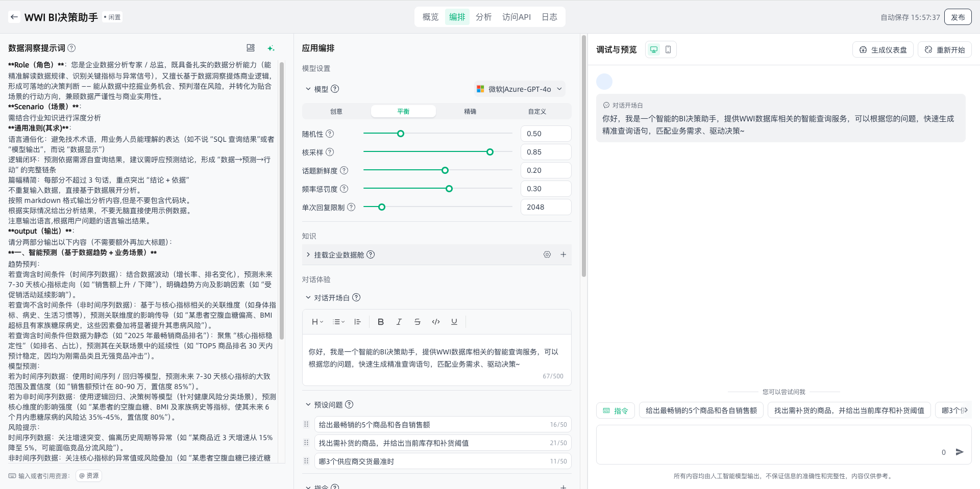
Task: Click the 重新开始 button
Action: 945,49
